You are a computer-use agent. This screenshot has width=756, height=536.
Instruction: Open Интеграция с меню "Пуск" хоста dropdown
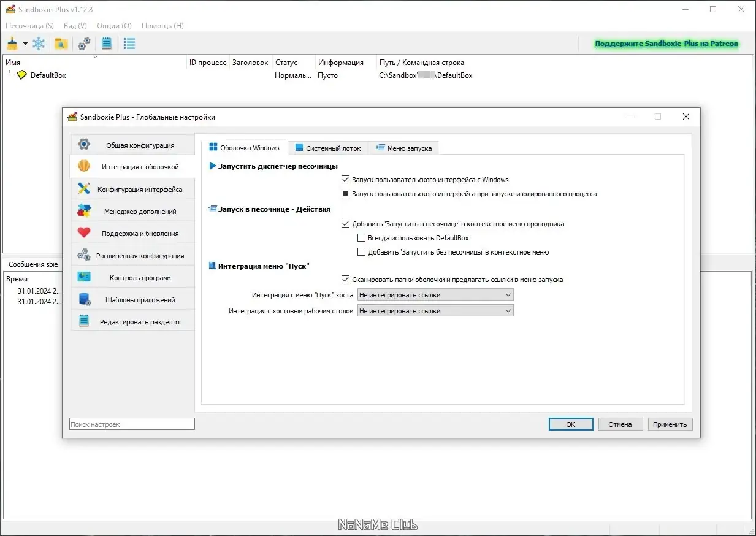(x=435, y=295)
